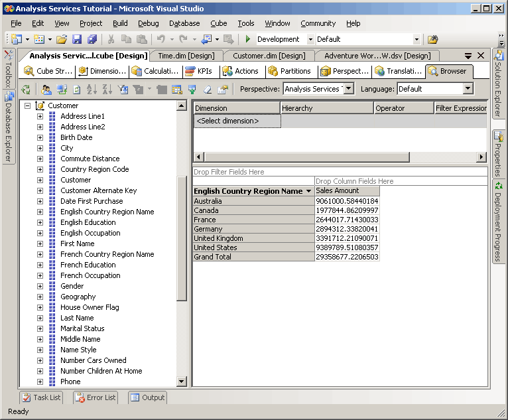Open the Perspective dropdown
This screenshot has height=420, width=508.
click(x=349, y=89)
